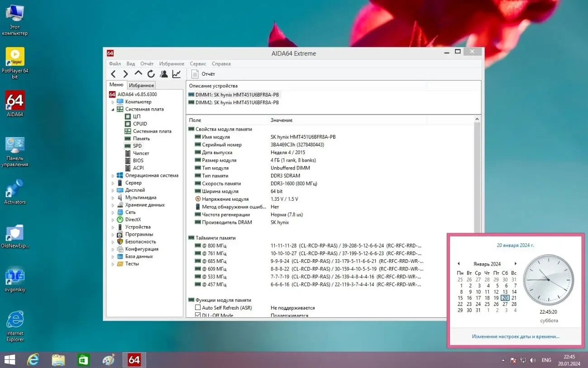Click the Forward navigation arrow
Image resolution: width=588 pixels, height=368 pixels.
pyautogui.click(x=125, y=73)
